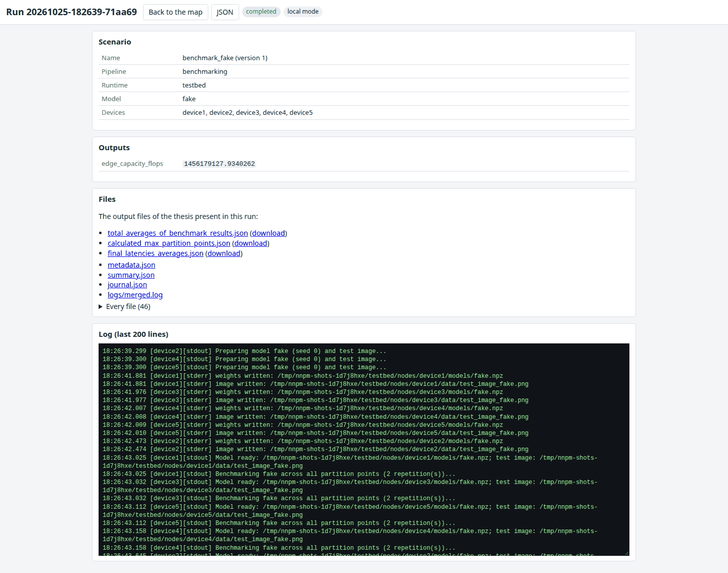Open the logs/merged.log link

(x=135, y=295)
